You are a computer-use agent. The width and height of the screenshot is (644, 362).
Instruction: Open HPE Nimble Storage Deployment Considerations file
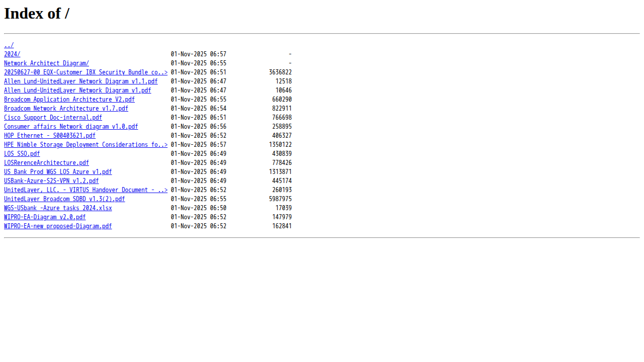[86, 145]
